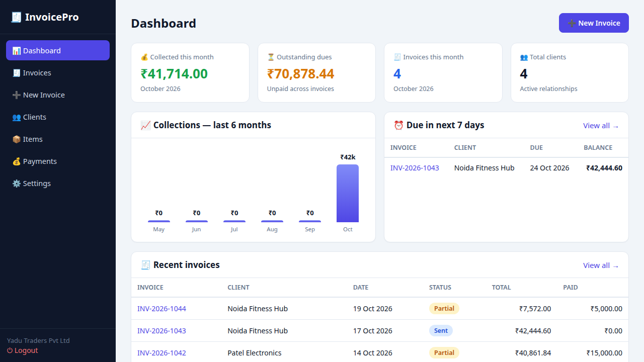The height and width of the screenshot is (362, 644).
Task: Click the hourglass icon on Outstanding dues card
Action: (x=271, y=57)
